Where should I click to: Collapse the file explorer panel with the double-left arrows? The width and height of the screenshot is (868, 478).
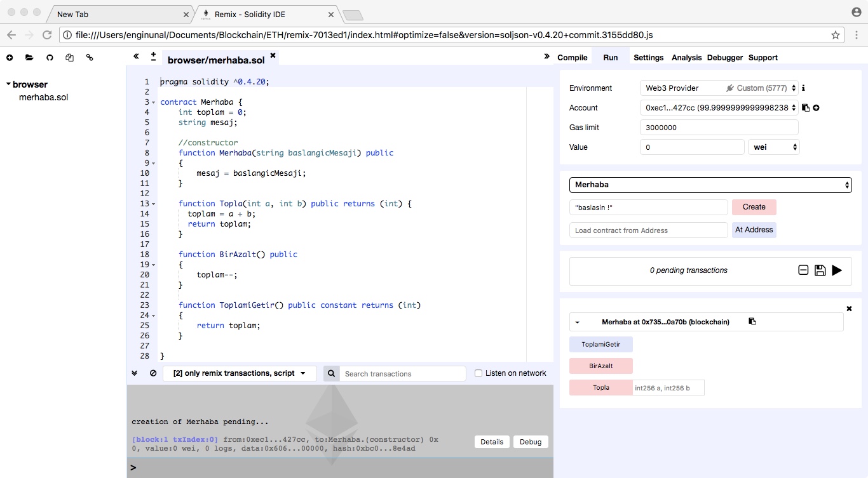(x=136, y=56)
